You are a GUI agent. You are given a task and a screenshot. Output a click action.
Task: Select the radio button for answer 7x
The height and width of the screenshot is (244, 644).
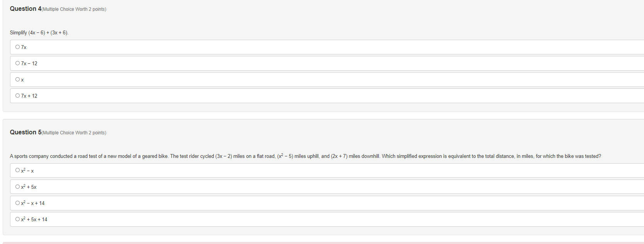pyautogui.click(x=17, y=47)
